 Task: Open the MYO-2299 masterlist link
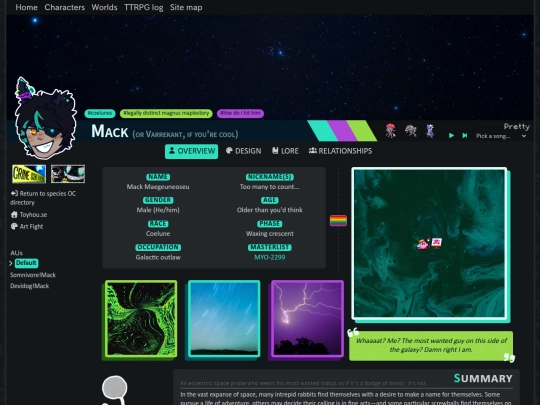tap(270, 257)
